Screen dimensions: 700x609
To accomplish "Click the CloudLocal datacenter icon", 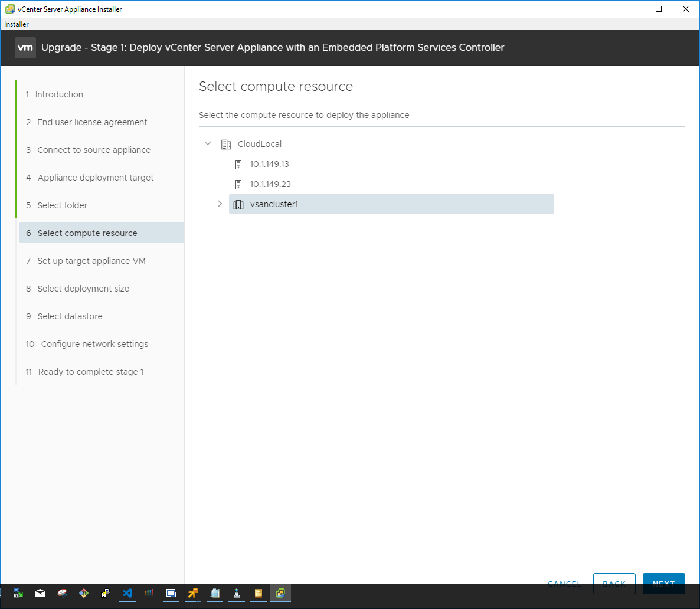I will [x=226, y=144].
